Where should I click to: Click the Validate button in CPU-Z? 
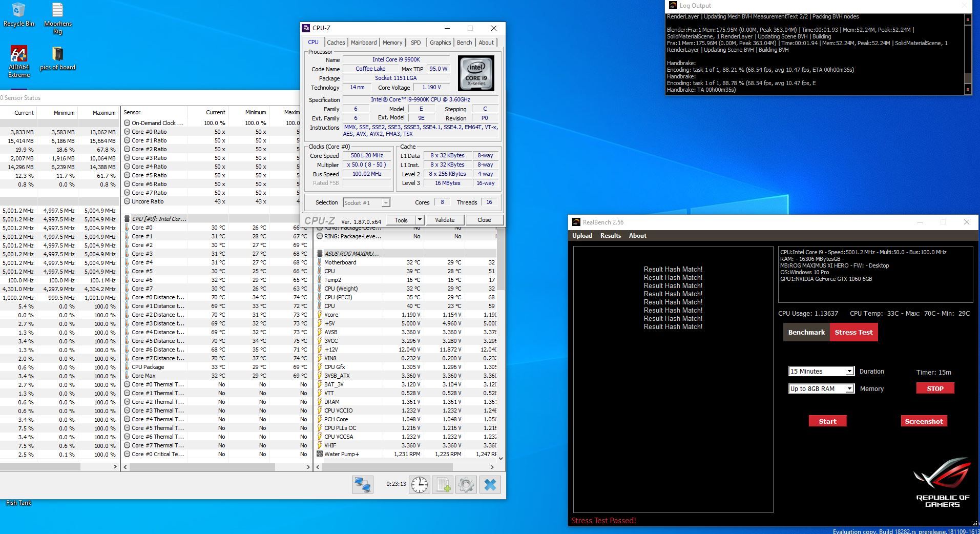point(445,220)
